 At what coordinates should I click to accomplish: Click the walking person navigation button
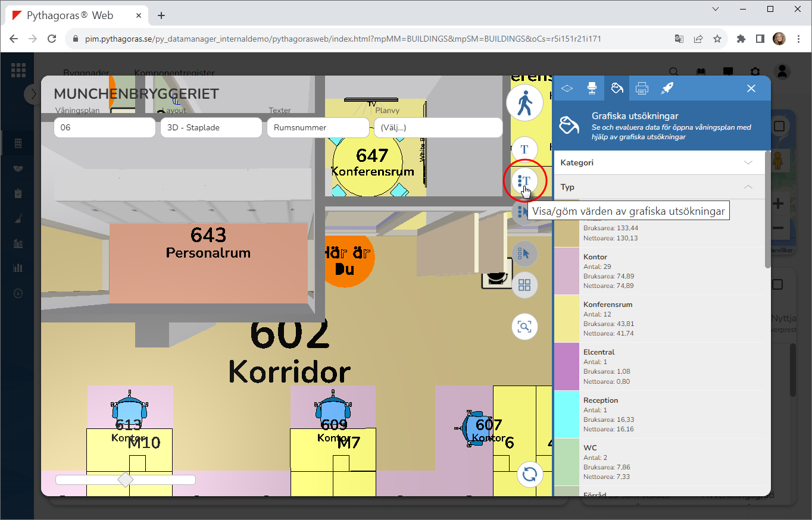pyautogui.click(x=524, y=104)
